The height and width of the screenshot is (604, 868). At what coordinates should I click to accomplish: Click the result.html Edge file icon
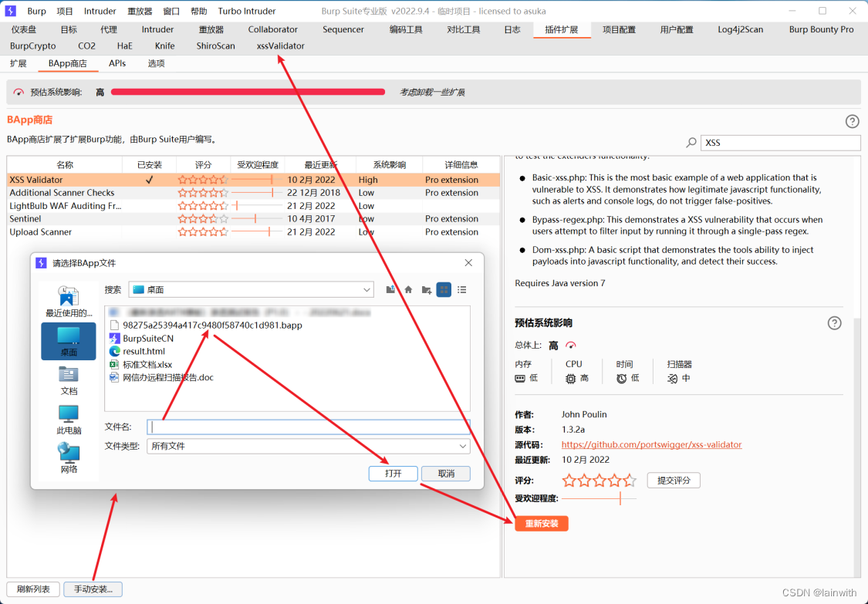tap(115, 351)
